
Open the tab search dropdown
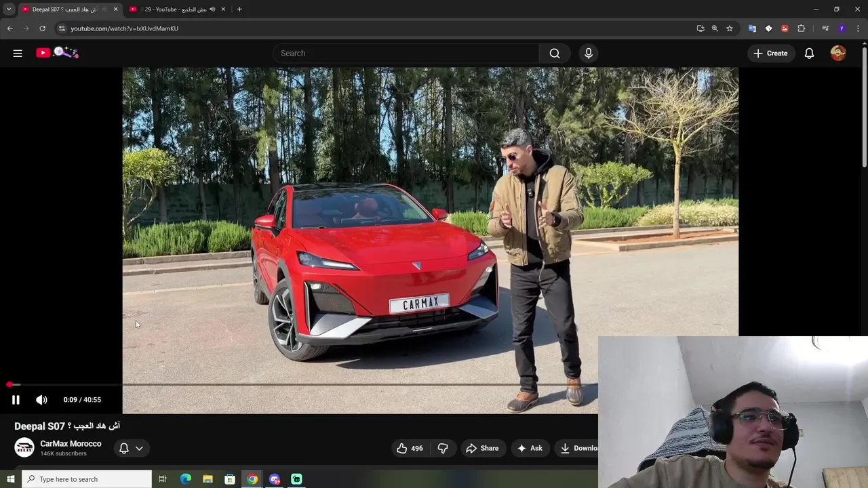tap(9, 9)
